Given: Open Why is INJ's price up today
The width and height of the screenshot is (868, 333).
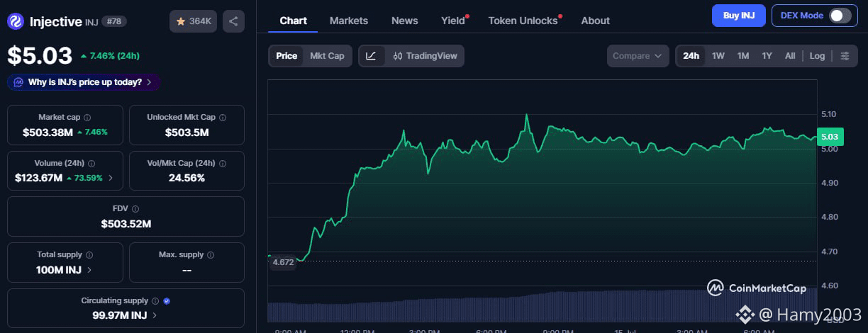Looking at the screenshot, I should pos(84,82).
